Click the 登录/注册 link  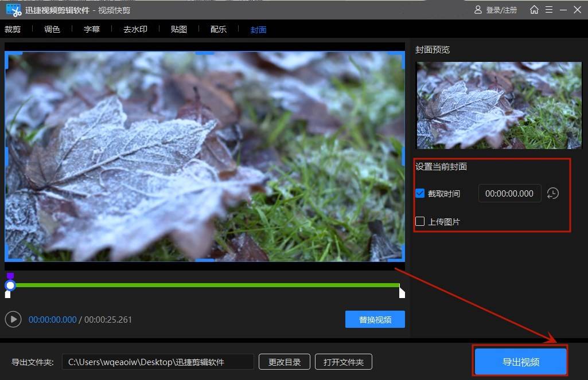(x=501, y=10)
